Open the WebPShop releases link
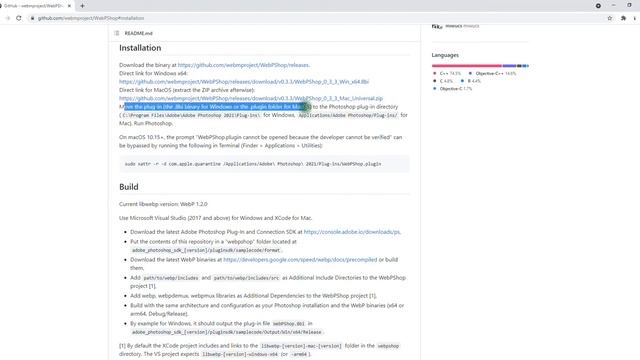640x360 pixels. pyautogui.click(x=243, y=65)
